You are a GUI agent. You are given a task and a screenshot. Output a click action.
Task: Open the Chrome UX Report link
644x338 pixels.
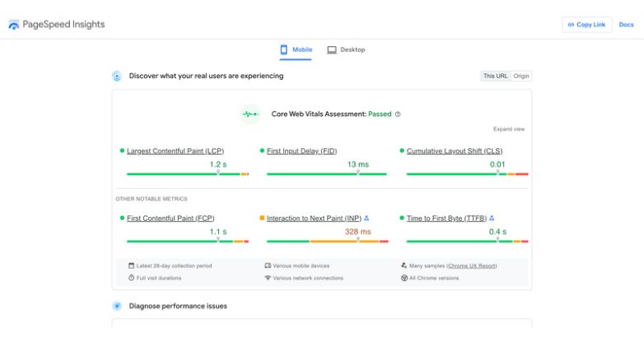tap(472, 265)
